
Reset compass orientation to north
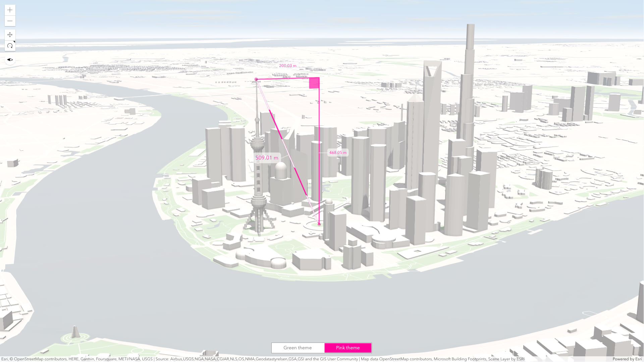point(10,60)
